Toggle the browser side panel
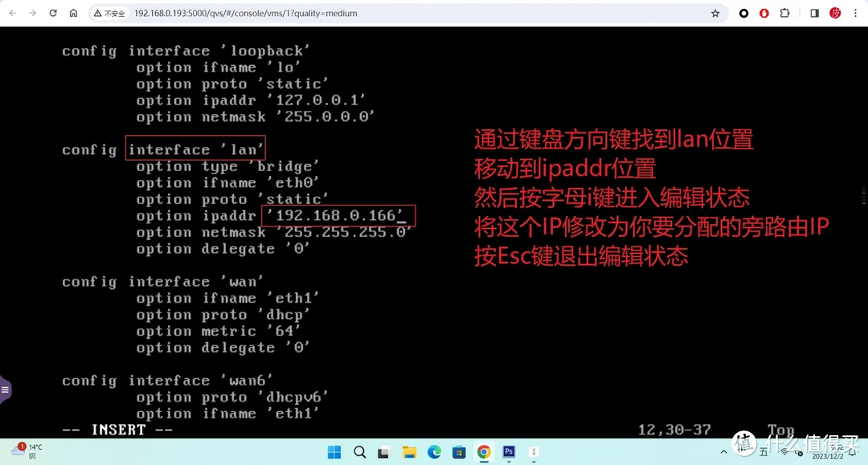The height and width of the screenshot is (465, 868). (x=814, y=14)
